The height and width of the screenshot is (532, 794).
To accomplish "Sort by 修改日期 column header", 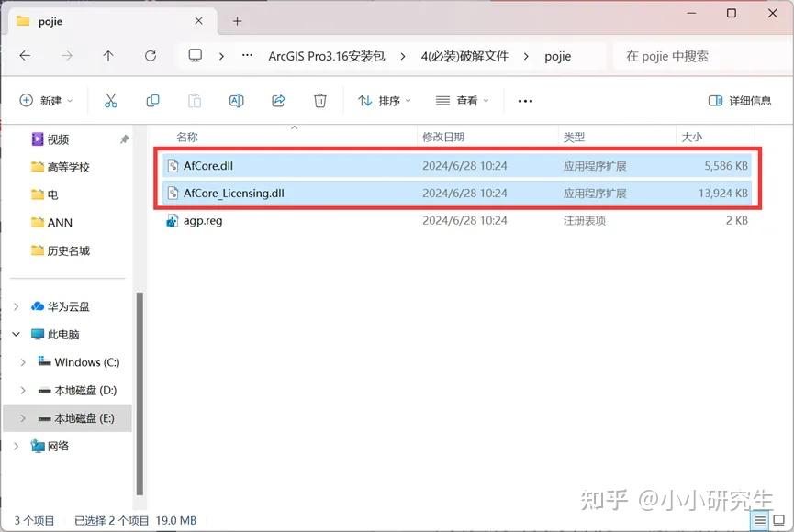I will point(443,137).
